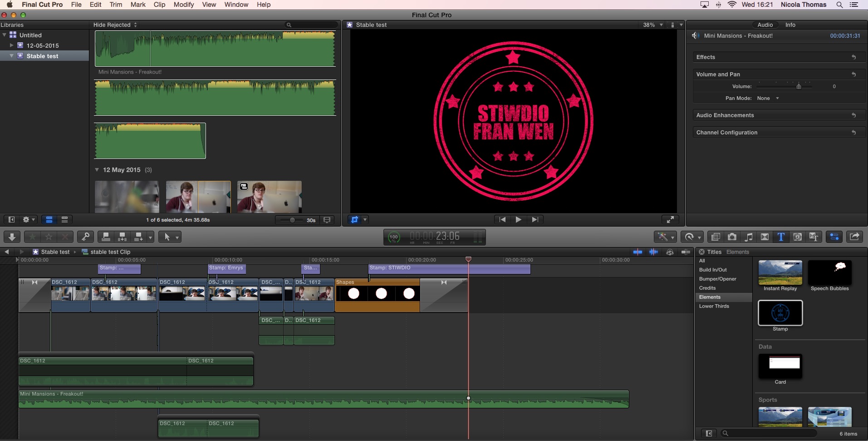Viewport: 868px width, 441px height.
Task: Click the Import Media arrow button
Action: [12, 237]
